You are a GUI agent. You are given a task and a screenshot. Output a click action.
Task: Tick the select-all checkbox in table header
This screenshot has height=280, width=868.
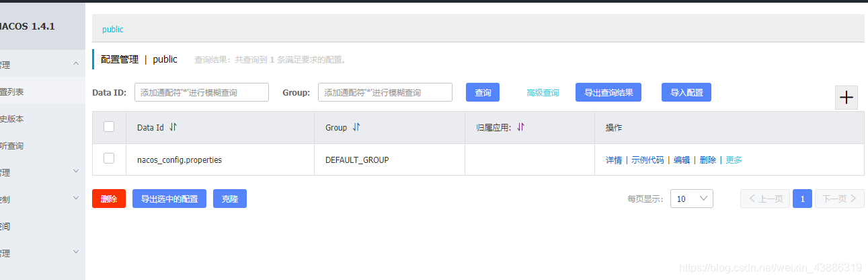tap(109, 127)
